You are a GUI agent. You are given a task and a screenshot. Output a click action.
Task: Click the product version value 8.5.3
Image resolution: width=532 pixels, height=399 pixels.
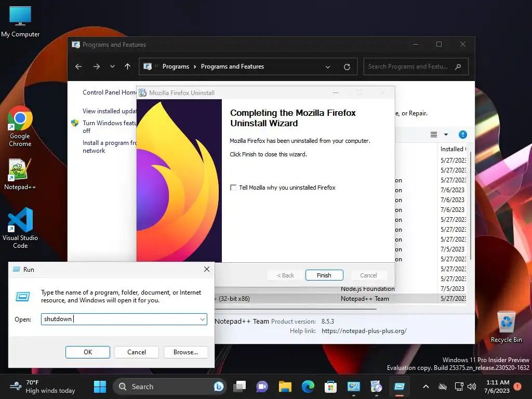(x=328, y=321)
